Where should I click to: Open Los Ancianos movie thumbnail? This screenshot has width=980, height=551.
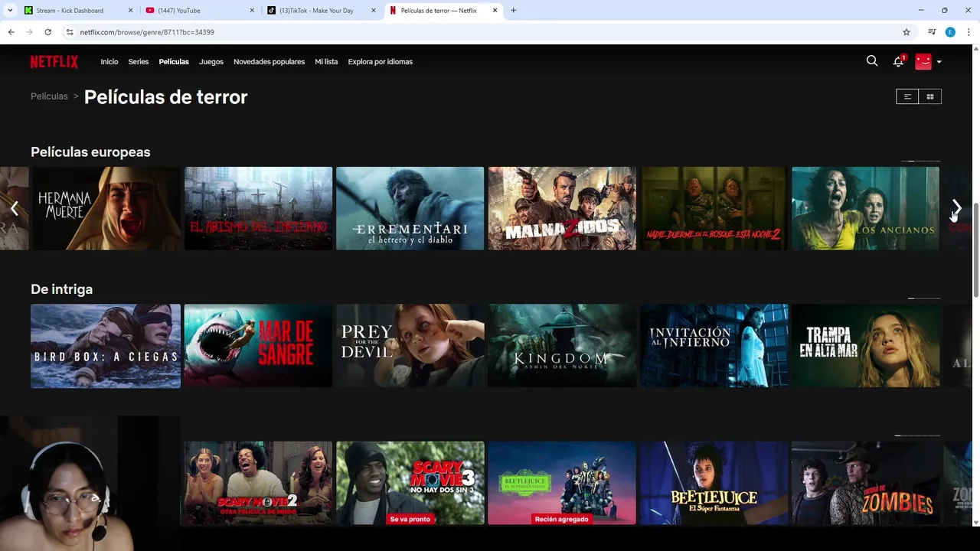pos(866,208)
